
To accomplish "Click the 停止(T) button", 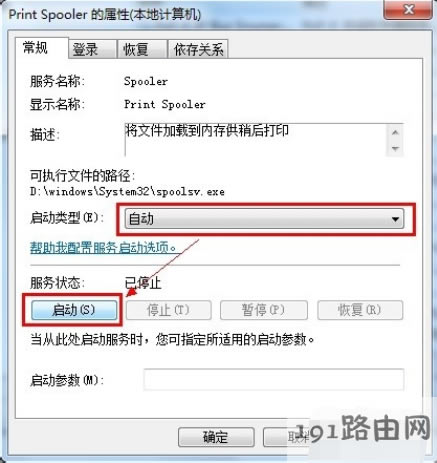I will [x=168, y=310].
